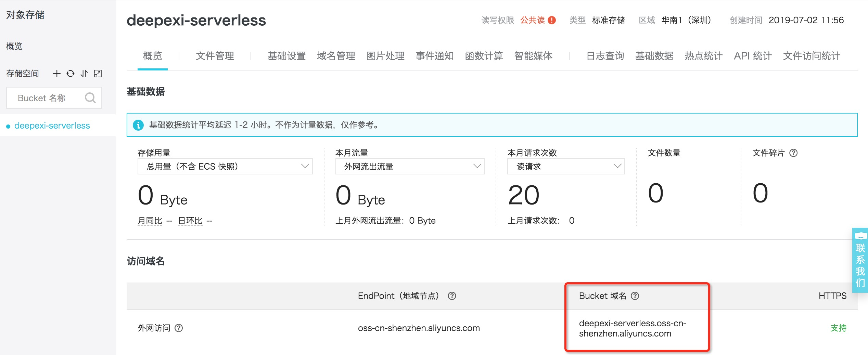This screenshot has width=868, height=355.
Task: Open the 总用量 storage usage dropdown
Action: coord(225,166)
